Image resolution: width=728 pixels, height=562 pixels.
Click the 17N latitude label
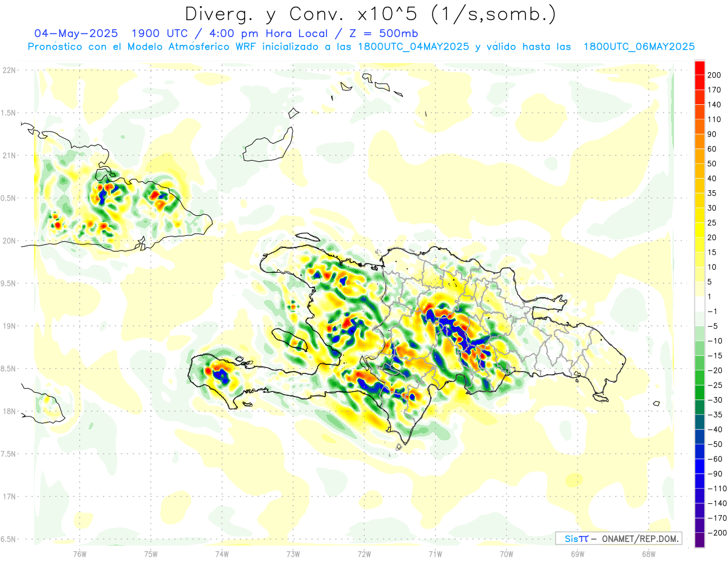8,497
